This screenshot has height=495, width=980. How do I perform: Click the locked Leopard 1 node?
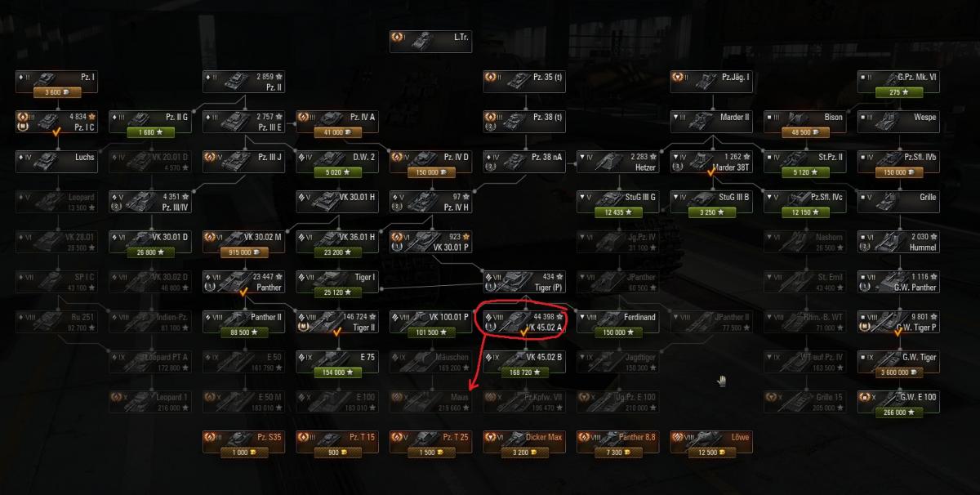(149, 401)
